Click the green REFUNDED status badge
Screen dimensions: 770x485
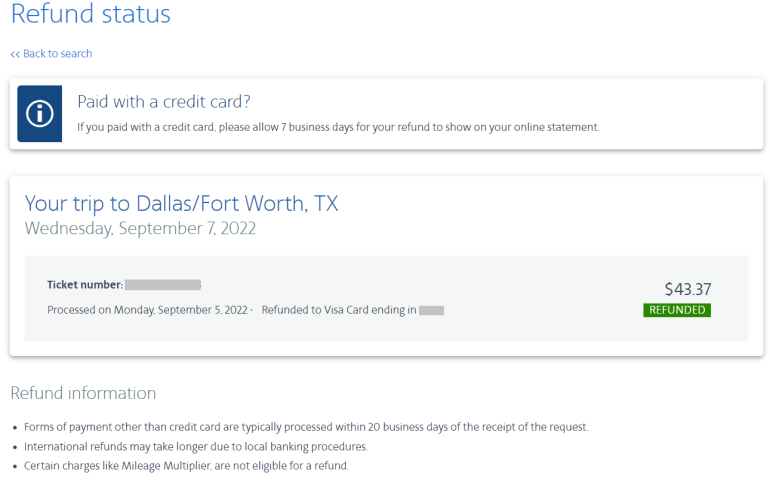click(677, 310)
